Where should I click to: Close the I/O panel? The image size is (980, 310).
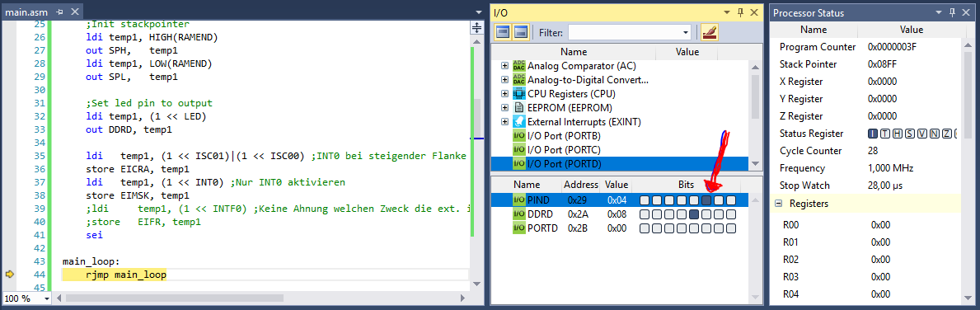point(754,12)
